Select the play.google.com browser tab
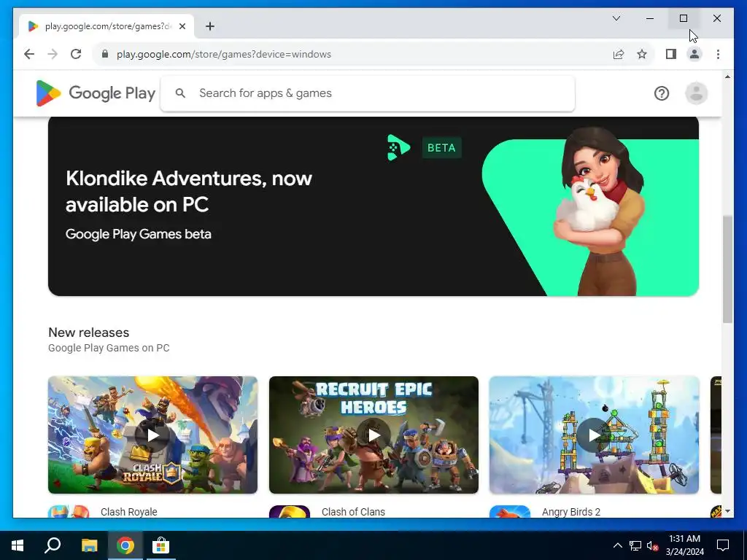Screen dimensions: 747x560 tap(107, 26)
